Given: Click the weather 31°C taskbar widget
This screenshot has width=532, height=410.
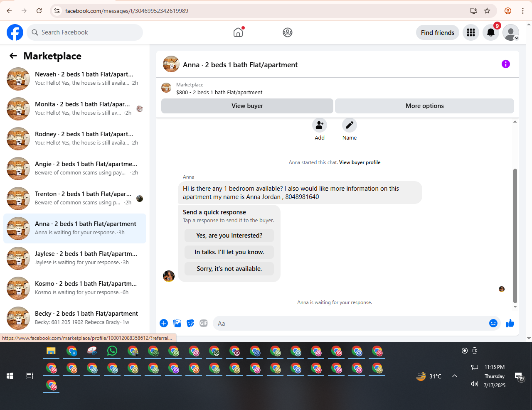Looking at the screenshot, I should click(x=429, y=376).
